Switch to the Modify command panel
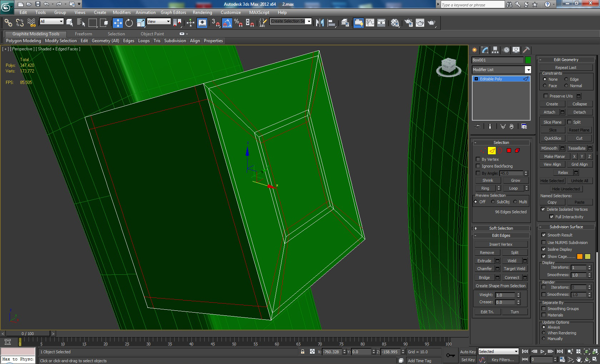 tap(485, 50)
